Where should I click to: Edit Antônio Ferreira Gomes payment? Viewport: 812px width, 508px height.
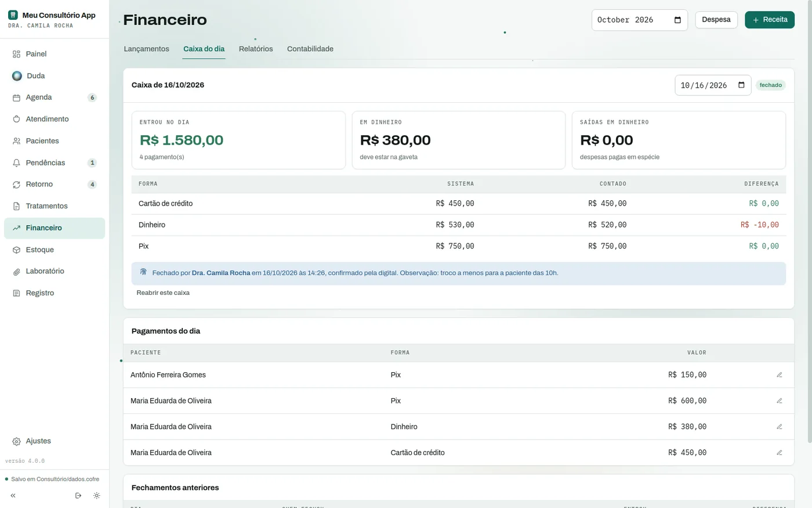tap(780, 375)
